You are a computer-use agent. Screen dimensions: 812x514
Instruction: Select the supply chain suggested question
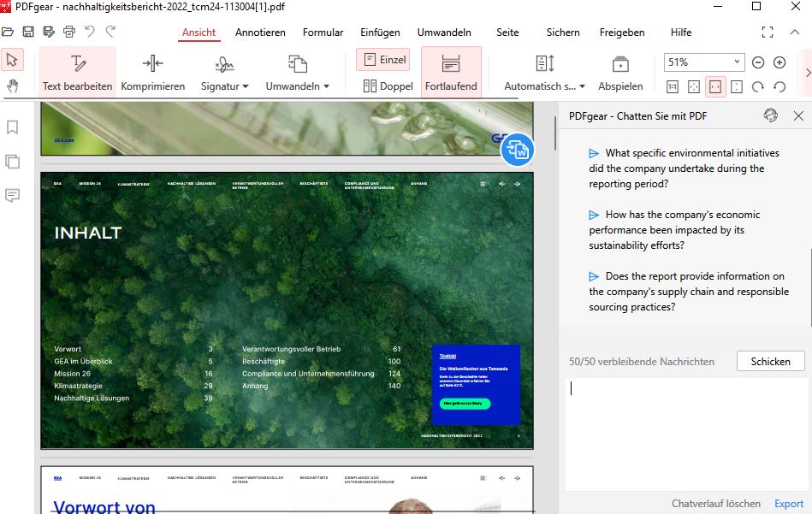[689, 292]
